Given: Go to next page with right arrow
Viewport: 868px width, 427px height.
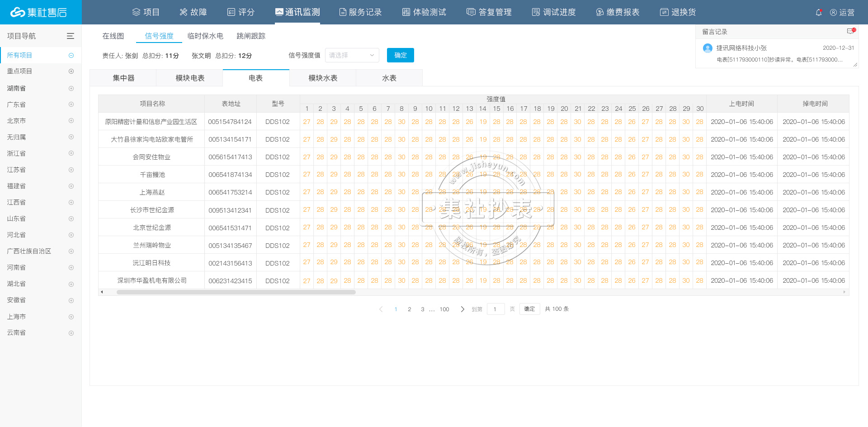Looking at the screenshot, I should (462, 309).
